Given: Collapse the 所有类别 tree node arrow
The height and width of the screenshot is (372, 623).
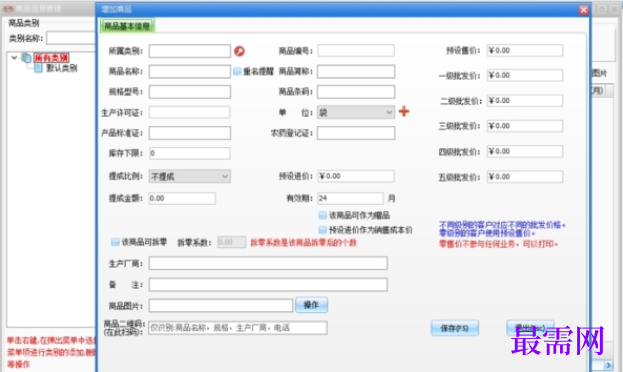Looking at the screenshot, I should pyautogui.click(x=14, y=58).
